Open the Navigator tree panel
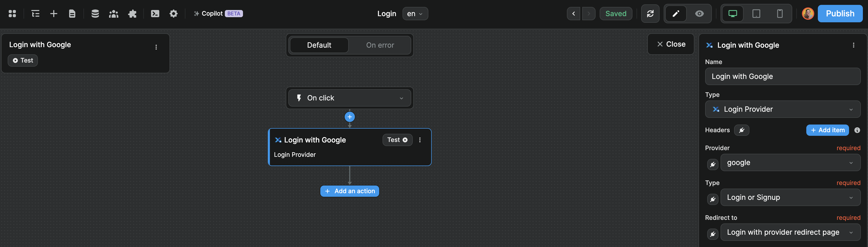The height and width of the screenshot is (247, 868). click(35, 14)
